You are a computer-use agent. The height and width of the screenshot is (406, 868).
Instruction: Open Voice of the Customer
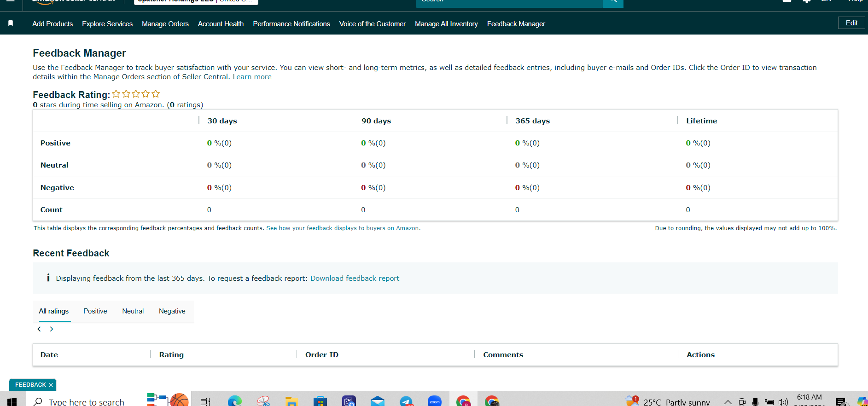point(373,24)
